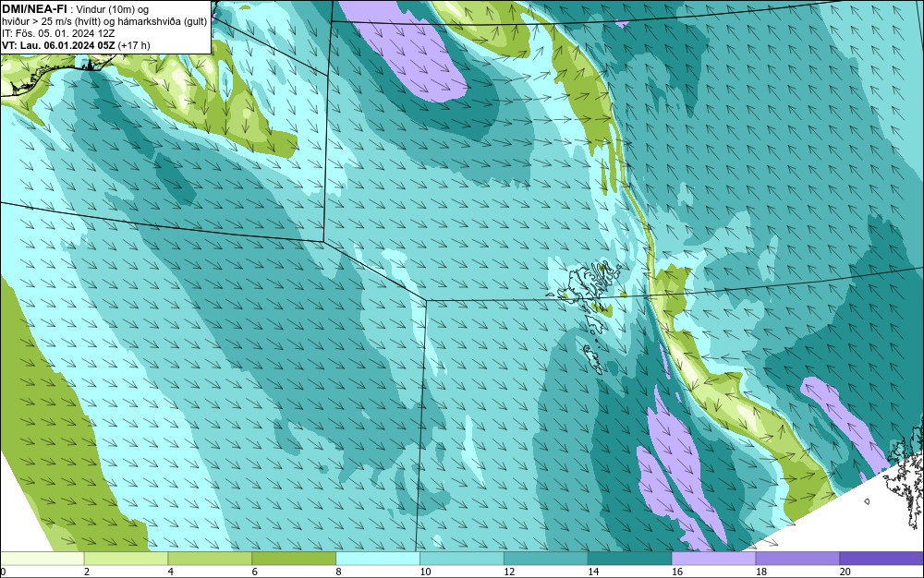Click legend label '2'
924x578 pixels.
[87, 572]
